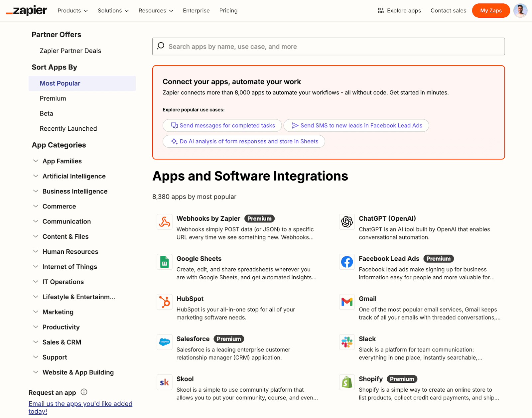Open the Gmail app icon
The image size is (532, 418).
pyautogui.click(x=347, y=302)
